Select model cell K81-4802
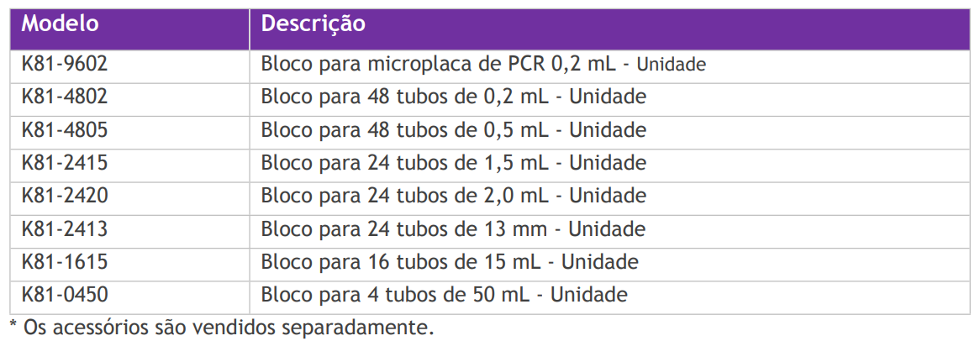This screenshot has height=341, width=980. pyautogui.click(x=65, y=97)
